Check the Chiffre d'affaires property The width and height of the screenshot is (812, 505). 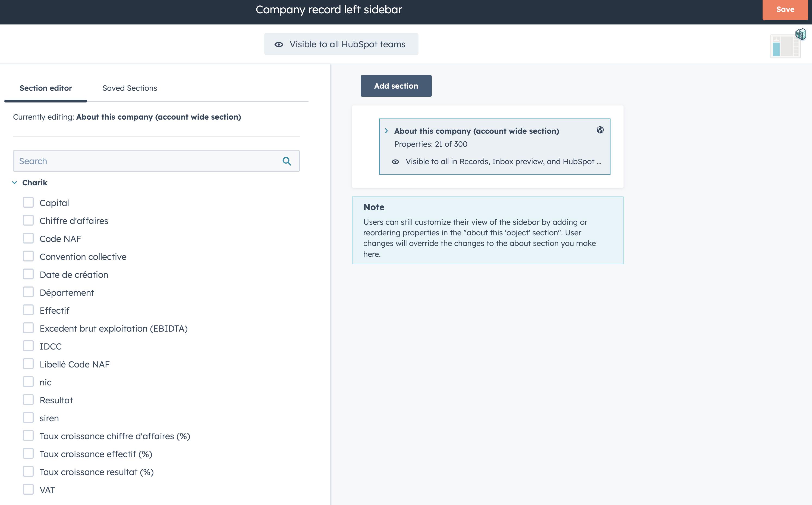[28, 220]
